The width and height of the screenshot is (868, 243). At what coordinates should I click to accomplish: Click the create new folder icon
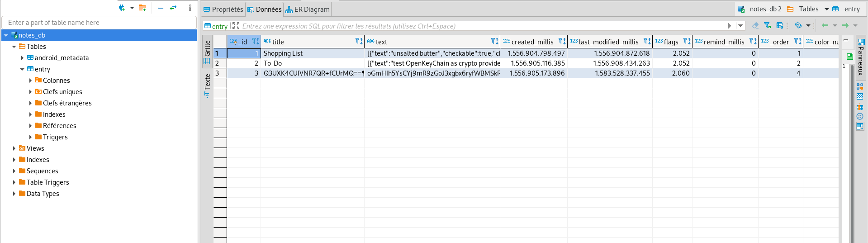coord(142,8)
